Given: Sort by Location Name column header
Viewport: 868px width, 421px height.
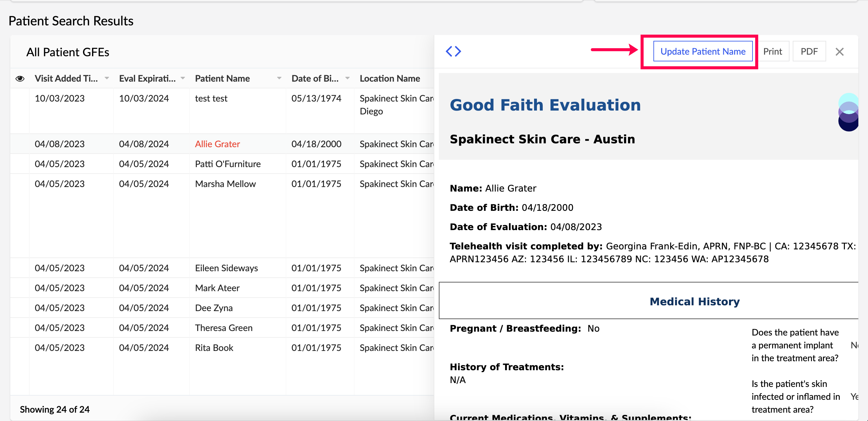Looking at the screenshot, I should click(390, 78).
